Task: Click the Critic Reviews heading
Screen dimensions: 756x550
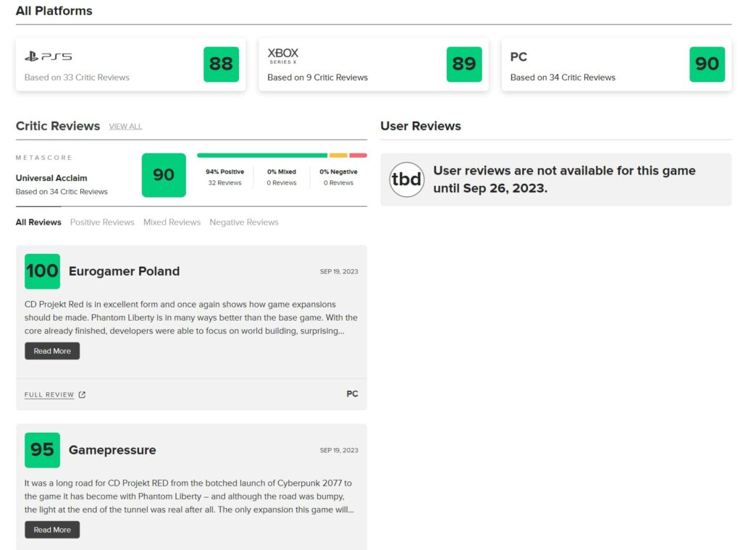Action: pos(58,127)
